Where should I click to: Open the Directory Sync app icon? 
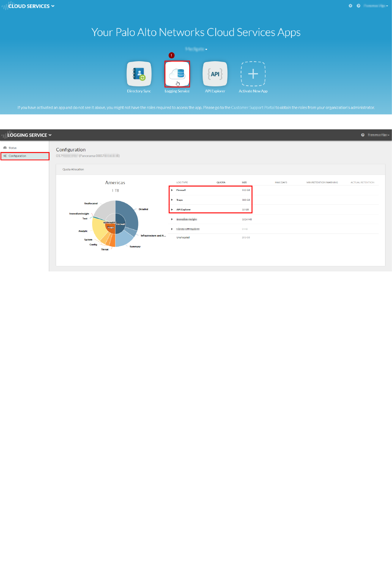click(x=139, y=74)
